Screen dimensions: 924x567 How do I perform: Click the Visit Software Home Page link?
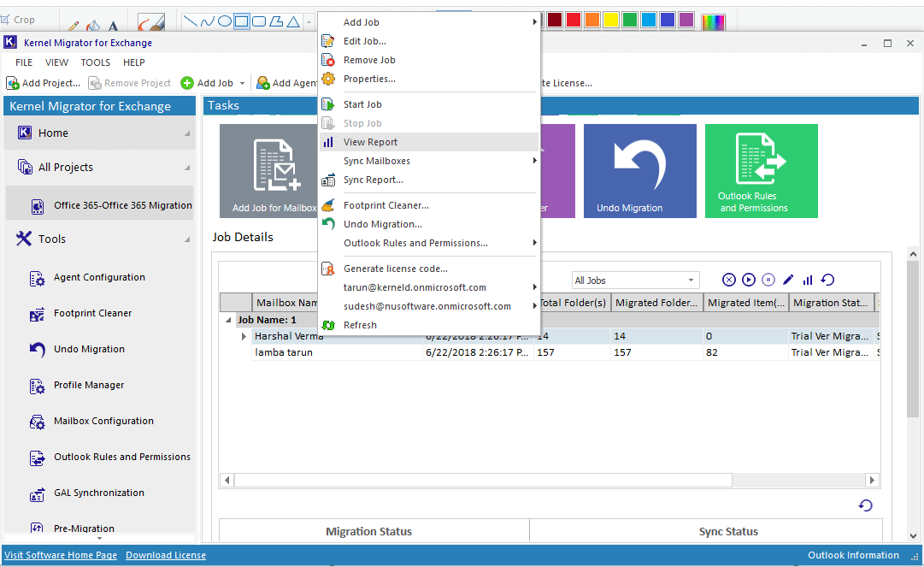click(x=61, y=556)
